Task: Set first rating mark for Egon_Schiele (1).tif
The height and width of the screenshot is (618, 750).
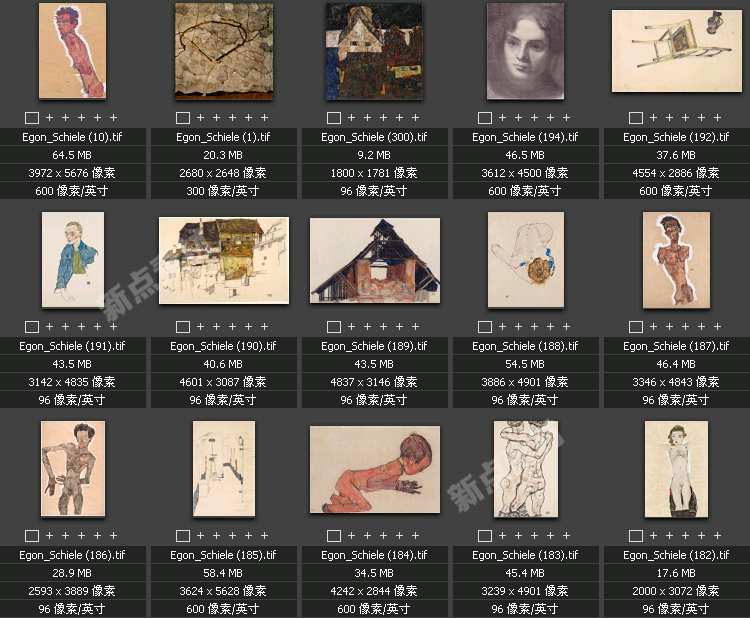Action: click(200, 118)
